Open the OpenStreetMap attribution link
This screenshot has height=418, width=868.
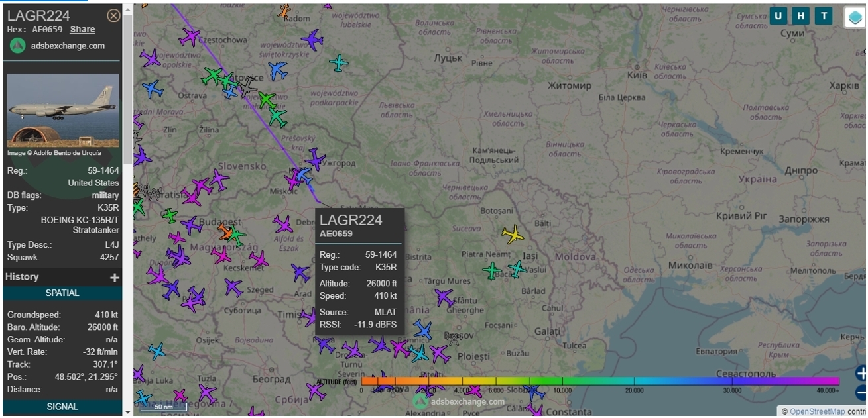(817, 412)
